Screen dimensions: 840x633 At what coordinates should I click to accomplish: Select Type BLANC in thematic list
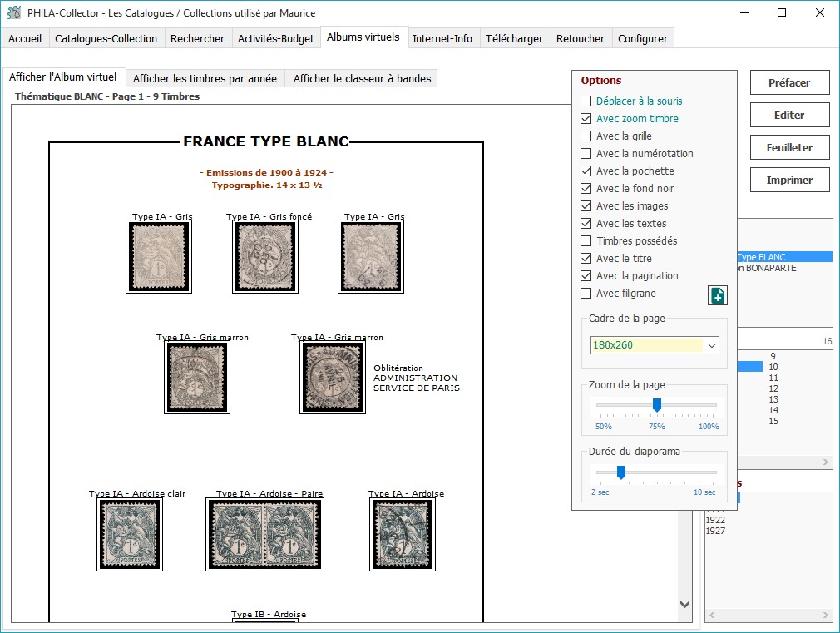point(784,257)
